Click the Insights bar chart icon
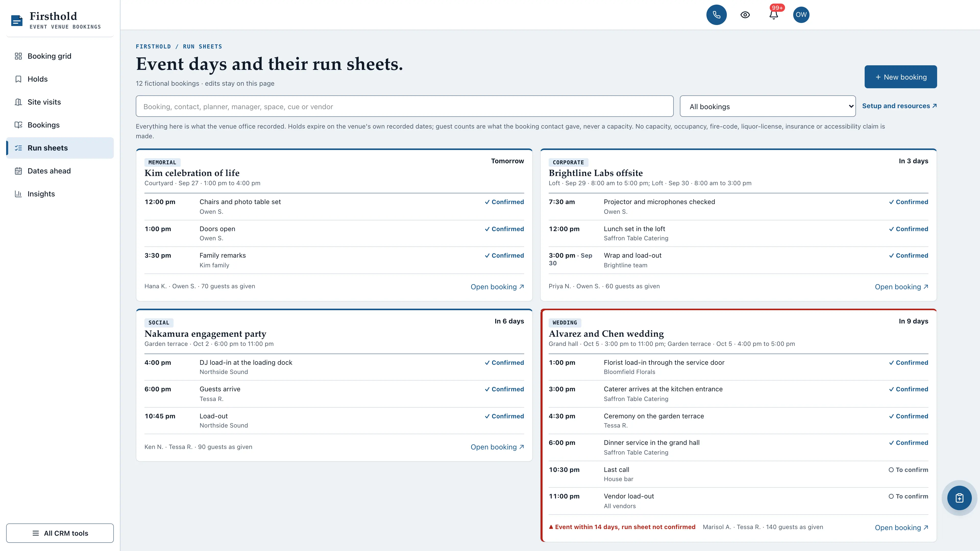The image size is (980, 551). pyautogui.click(x=18, y=194)
